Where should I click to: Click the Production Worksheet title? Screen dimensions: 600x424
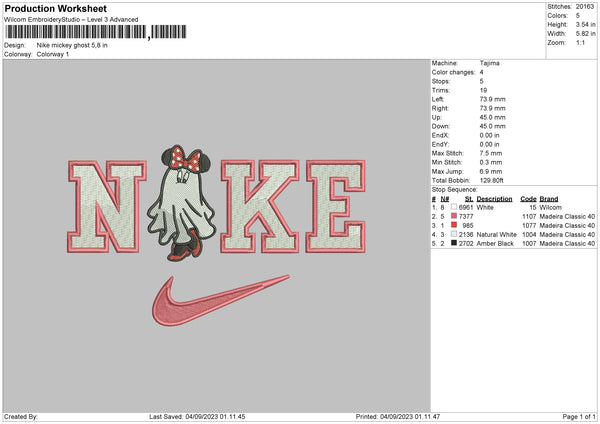pos(55,8)
